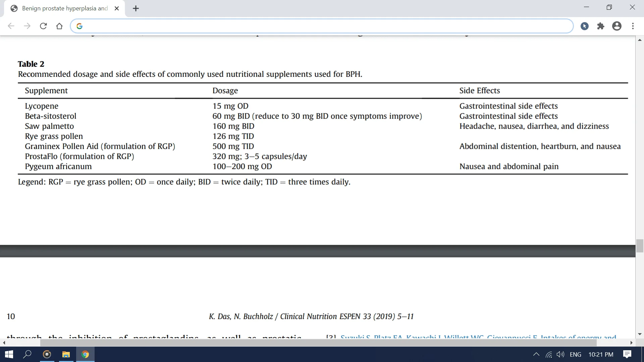Go to the home page icon
The image size is (644, 362).
coord(59,26)
